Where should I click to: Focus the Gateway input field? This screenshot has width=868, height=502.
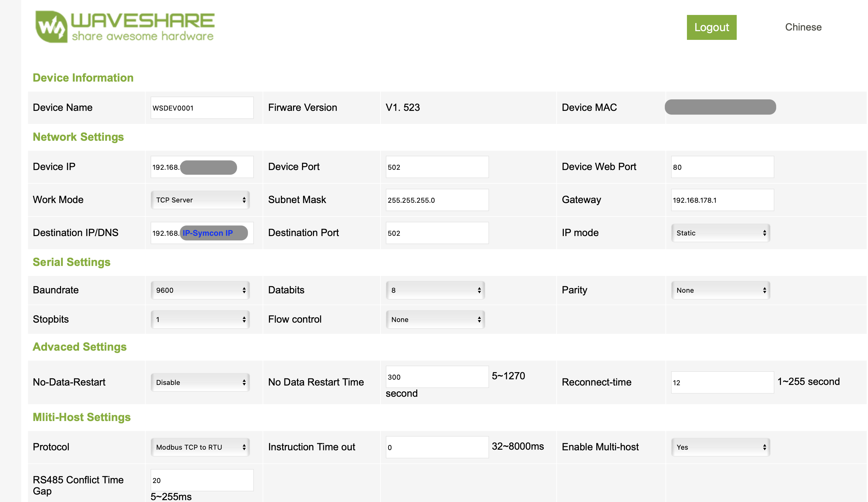point(722,200)
